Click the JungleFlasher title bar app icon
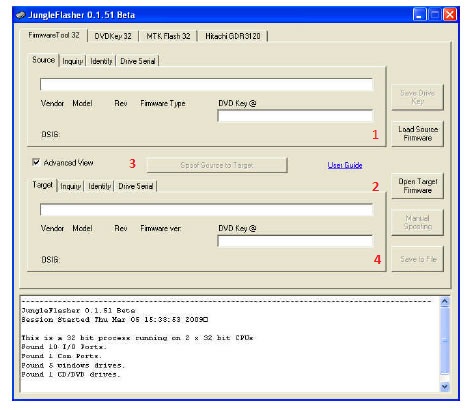This screenshot has height=410, width=470. 20,15
